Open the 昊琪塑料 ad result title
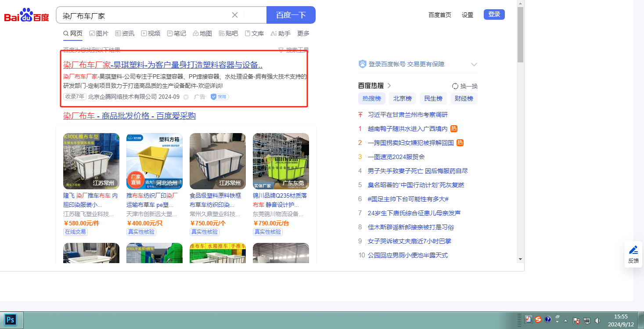The width and height of the screenshot is (644, 329). coord(163,65)
